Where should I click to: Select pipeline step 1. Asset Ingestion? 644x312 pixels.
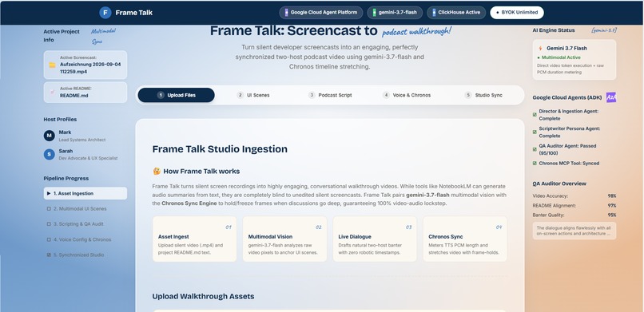[x=85, y=194]
